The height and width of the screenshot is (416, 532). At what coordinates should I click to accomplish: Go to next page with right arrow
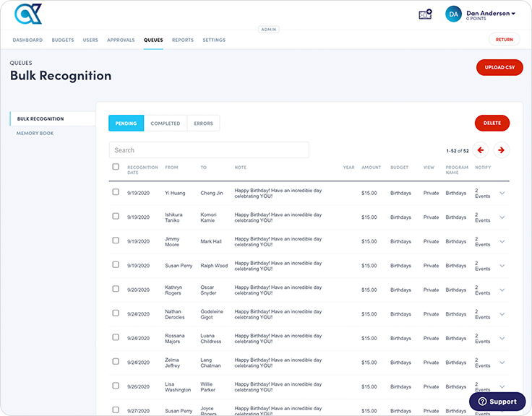[502, 150]
